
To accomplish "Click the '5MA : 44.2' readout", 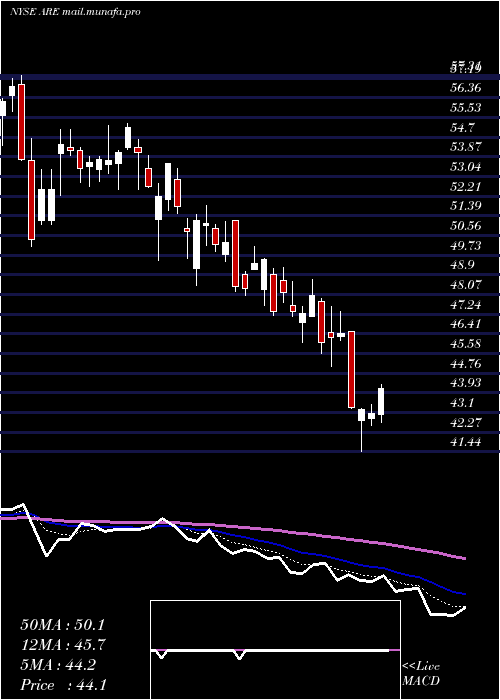I will (58, 665).
